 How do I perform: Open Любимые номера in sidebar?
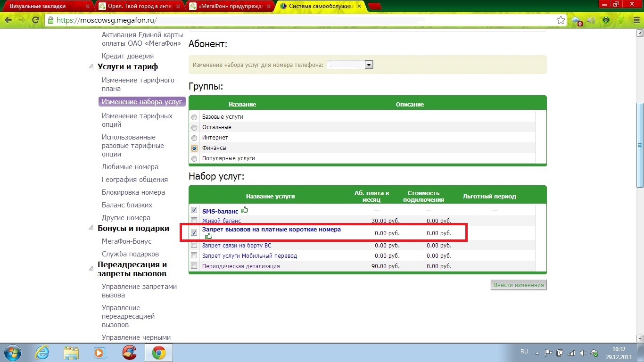(x=130, y=167)
